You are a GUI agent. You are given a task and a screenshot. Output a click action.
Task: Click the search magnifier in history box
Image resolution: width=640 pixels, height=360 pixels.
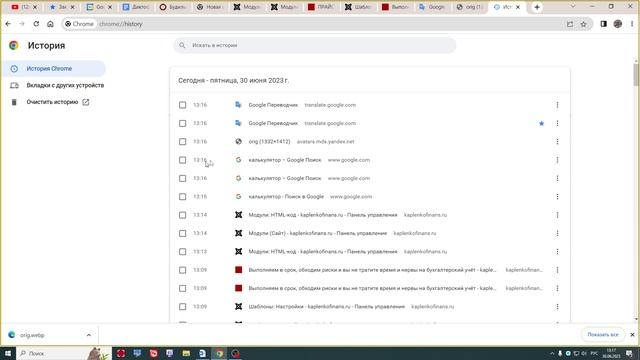click(182, 45)
